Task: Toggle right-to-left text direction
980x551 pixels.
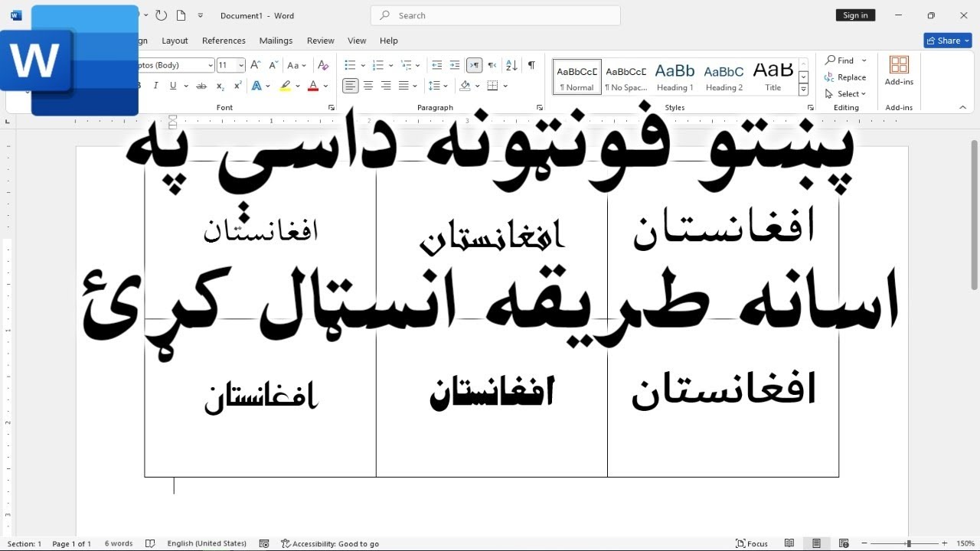Action: click(492, 65)
